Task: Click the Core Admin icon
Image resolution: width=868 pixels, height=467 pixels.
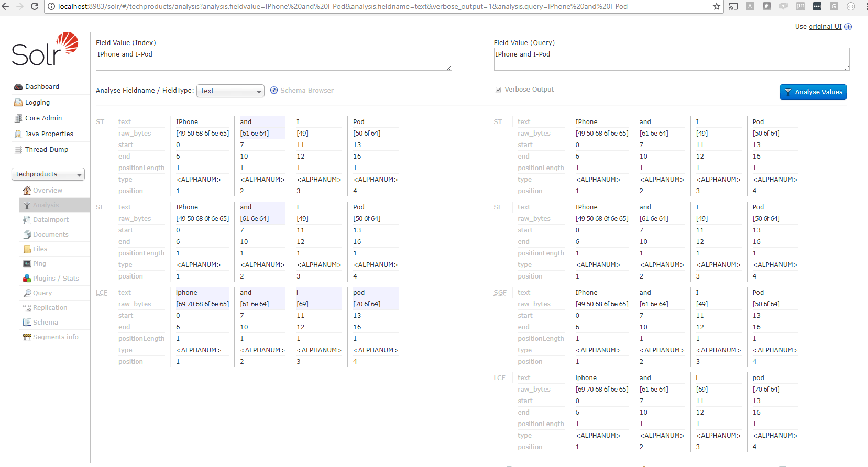Action: [18, 118]
